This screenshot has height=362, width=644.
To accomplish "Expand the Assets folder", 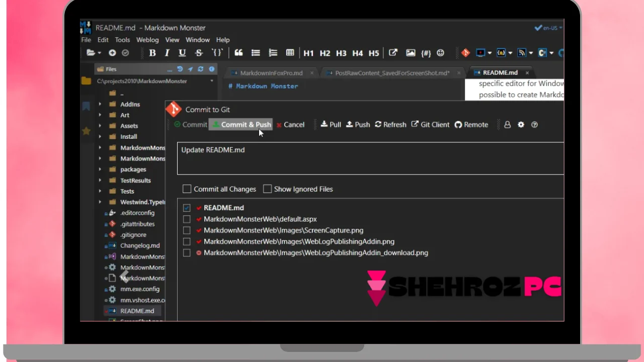I will pos(100,126).
